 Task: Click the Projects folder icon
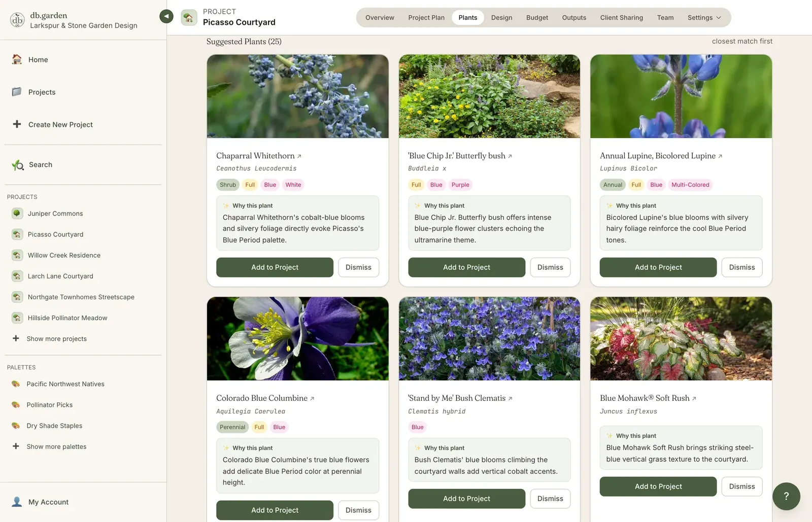coord(17,92)
